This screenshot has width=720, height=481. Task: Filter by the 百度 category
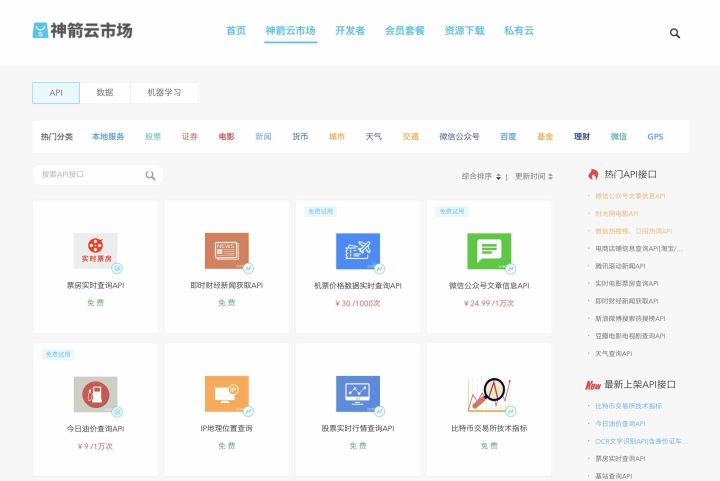point(508,136)
